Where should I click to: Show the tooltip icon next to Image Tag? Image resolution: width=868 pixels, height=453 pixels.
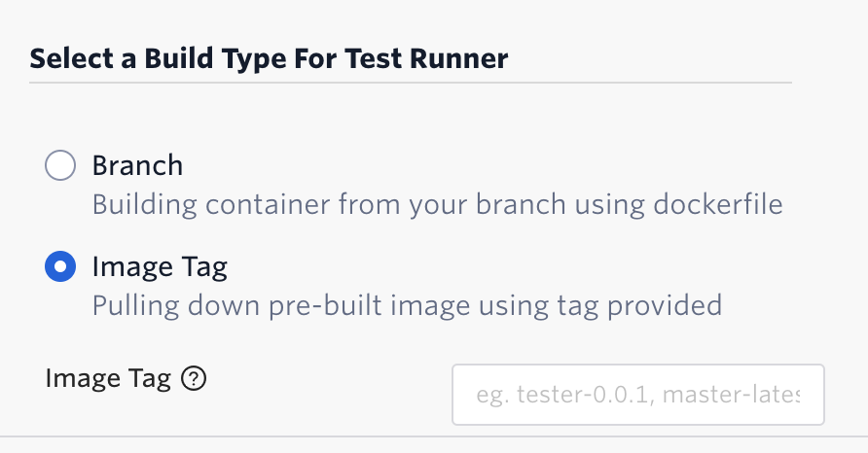point(194,379)
